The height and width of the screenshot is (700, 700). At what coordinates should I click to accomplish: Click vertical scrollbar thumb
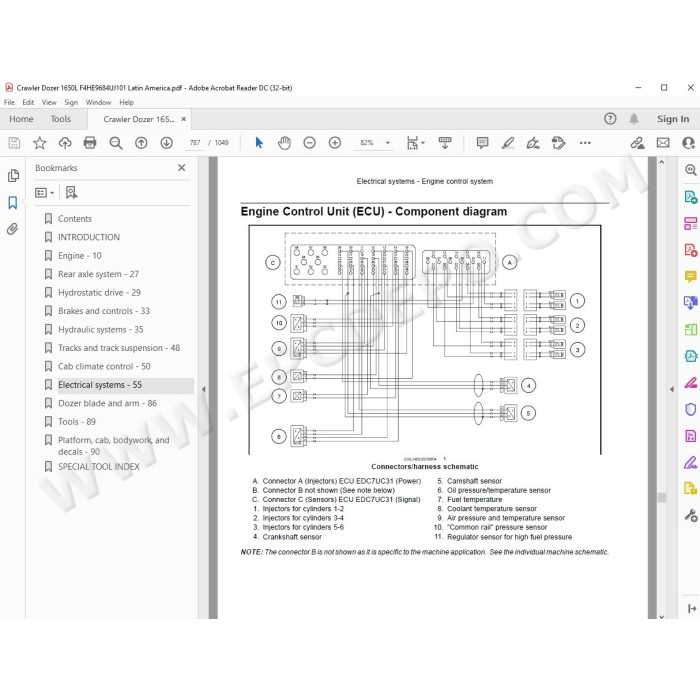[662, 498]
